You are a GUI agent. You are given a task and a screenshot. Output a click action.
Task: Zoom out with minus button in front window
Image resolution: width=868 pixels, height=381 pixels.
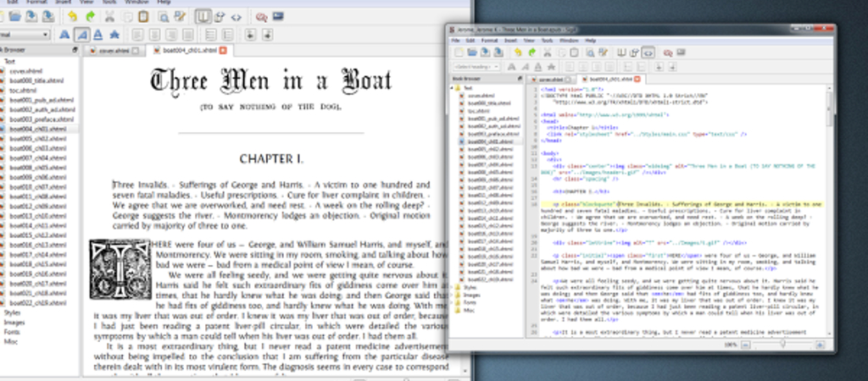tap(745, 345)
